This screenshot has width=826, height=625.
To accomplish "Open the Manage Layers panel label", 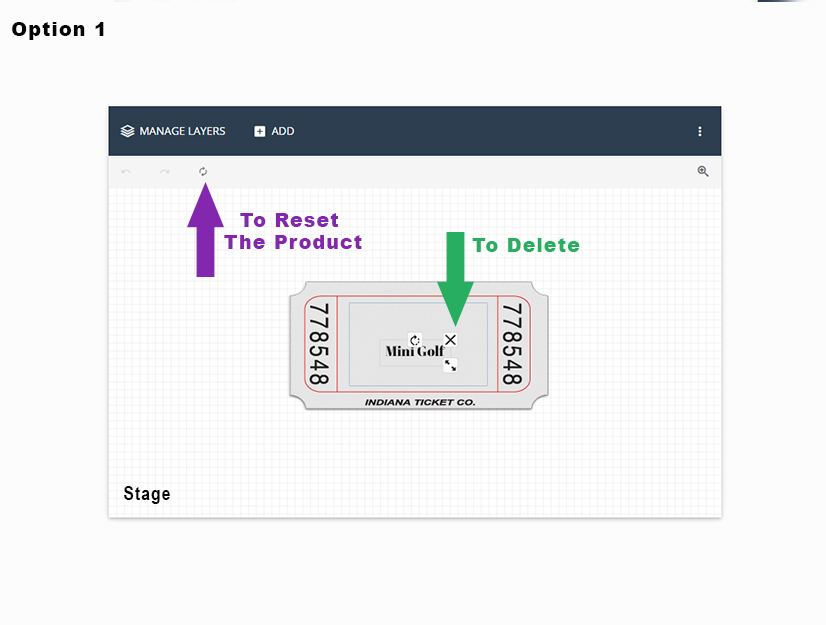I will [x=182, y=131].
